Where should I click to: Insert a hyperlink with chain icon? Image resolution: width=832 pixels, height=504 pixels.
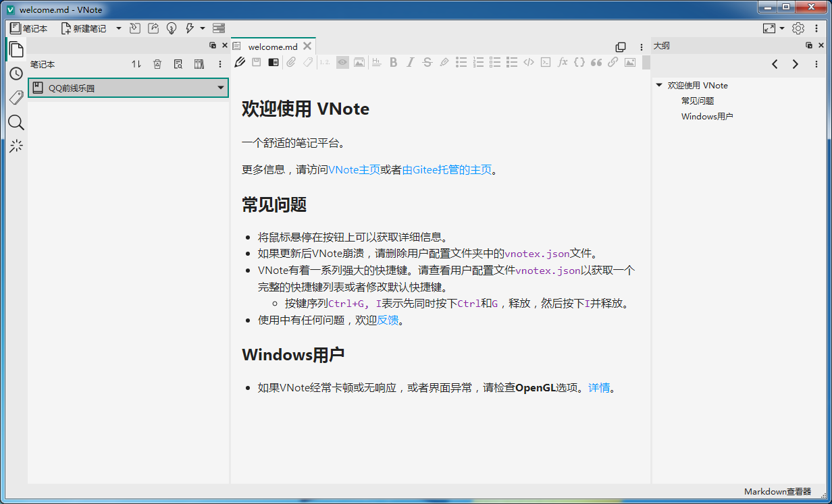613,62
